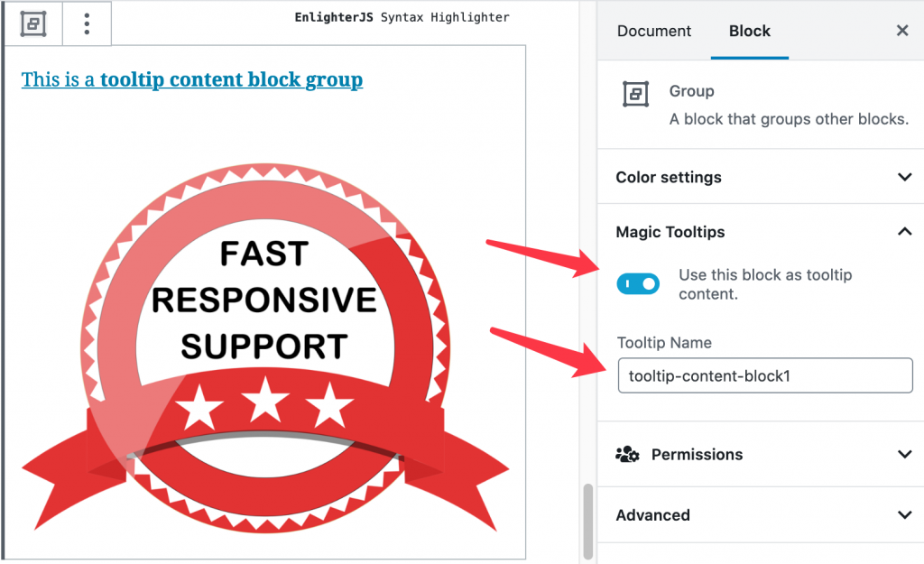The width and height of the screenshot is (924, 564).
Task: Select the Fast Responsive Support badge image
Action: point(265,347)
